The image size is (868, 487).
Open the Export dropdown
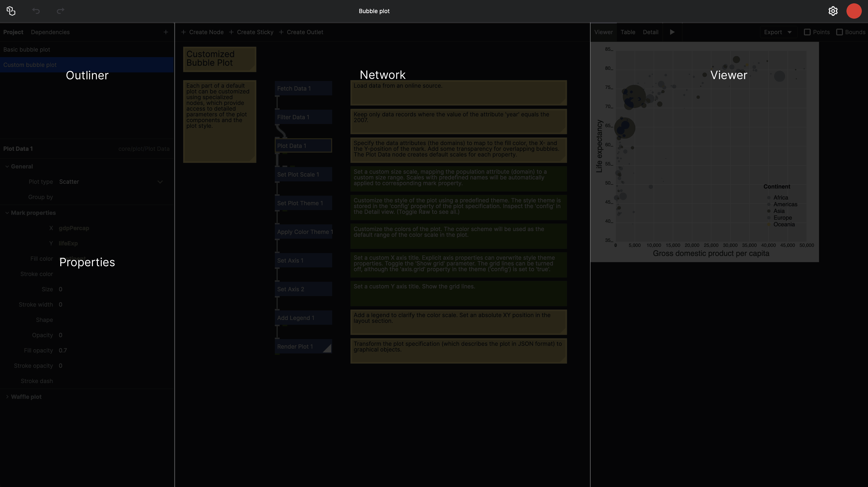778,32
